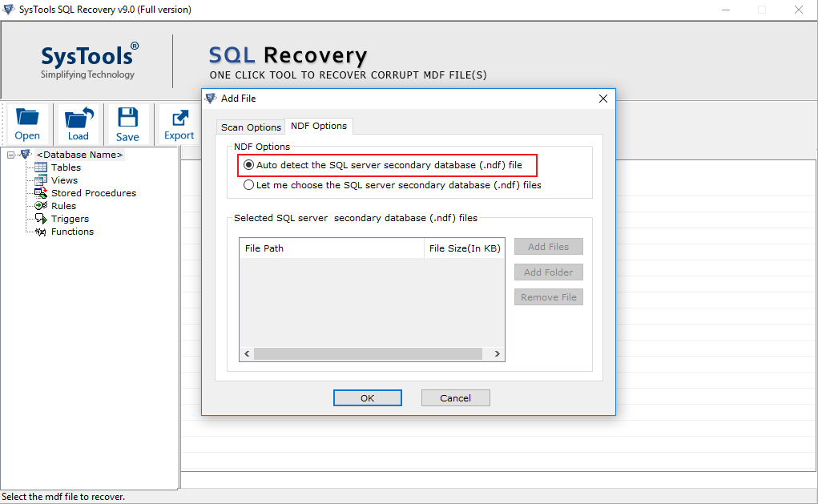The width and height of the screenshot is (818, 504).
Task: Click the Load toolbar icon
Action: pyautogui.click(x=79, y=123)
